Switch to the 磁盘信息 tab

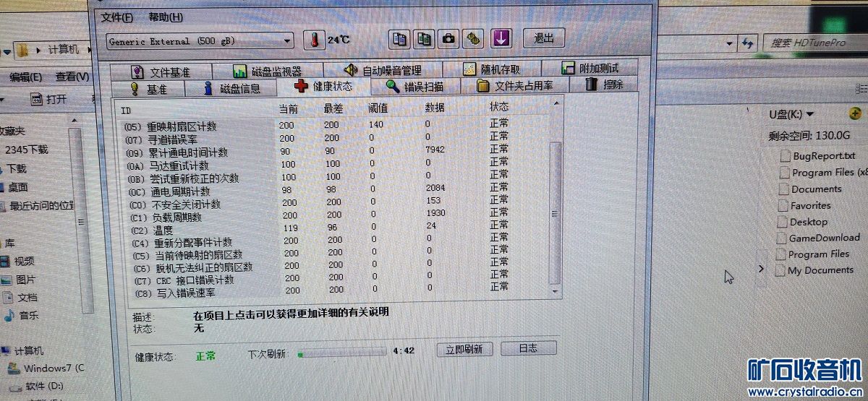231,88
